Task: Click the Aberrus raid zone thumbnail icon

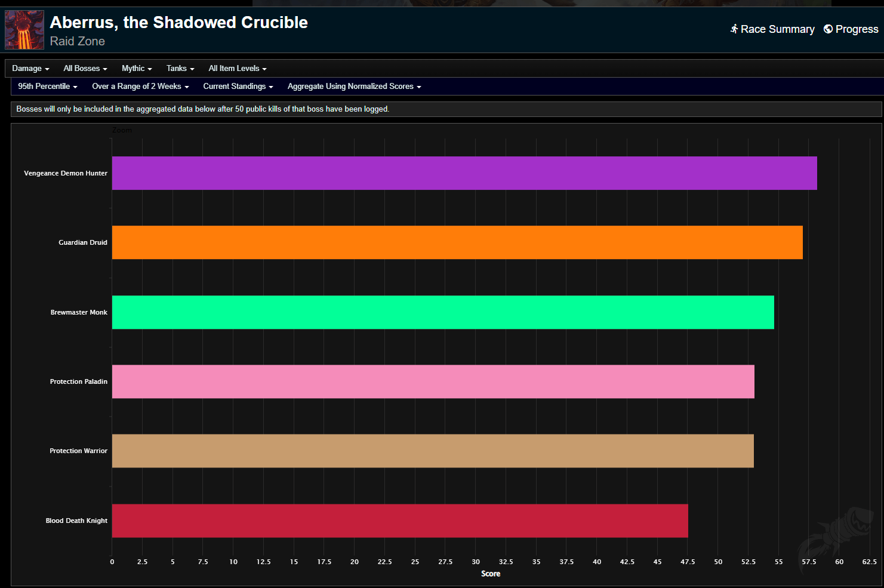Action: point(24,30)
